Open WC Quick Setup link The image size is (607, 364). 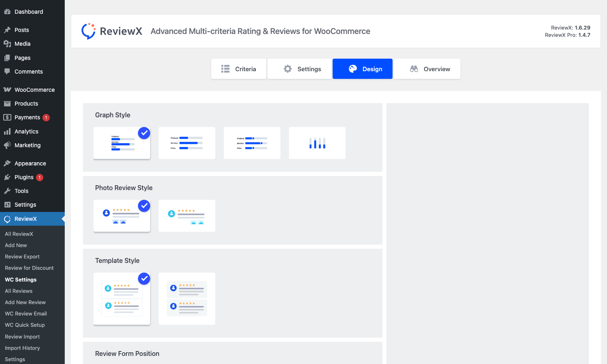tap(25, 325)
